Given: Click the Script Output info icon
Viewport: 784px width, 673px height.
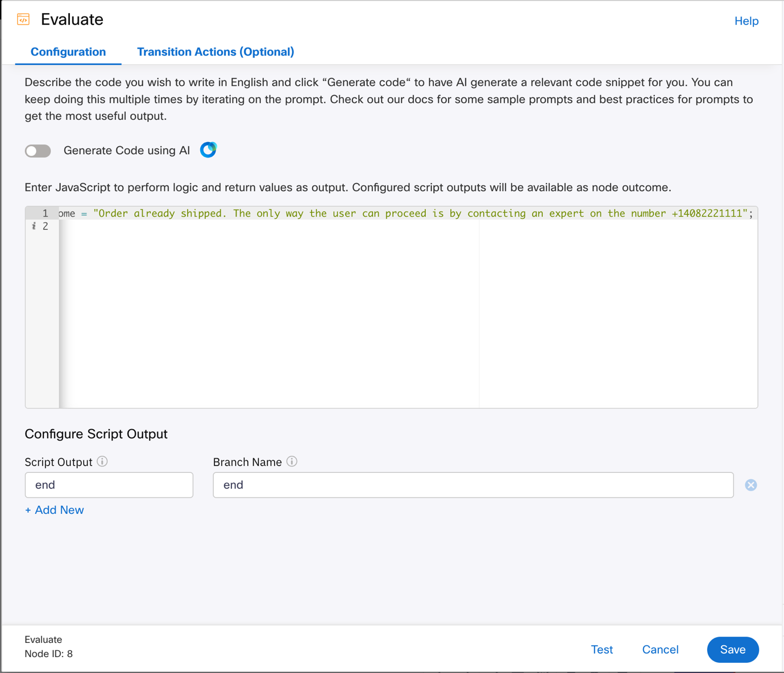Looking at the screenshot, I should point(102,462).
